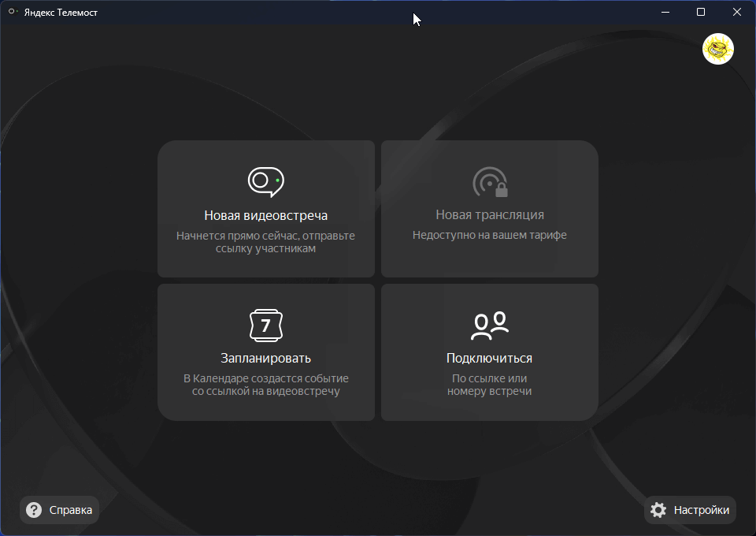The width and height of the screenshot is (756, 536).
Task: Choose the Запланировать heading
Action: pos(265,359)
